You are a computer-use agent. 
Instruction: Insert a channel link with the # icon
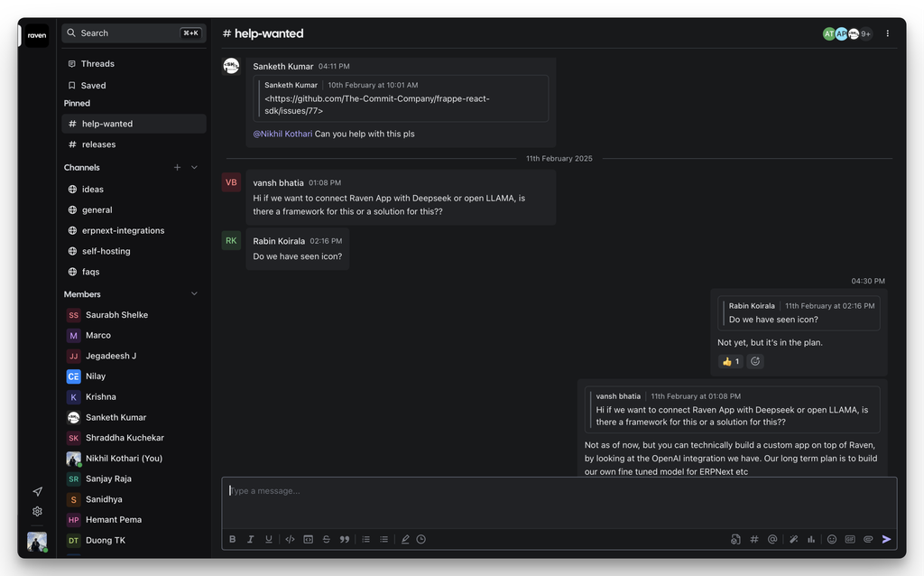point(753,539)
